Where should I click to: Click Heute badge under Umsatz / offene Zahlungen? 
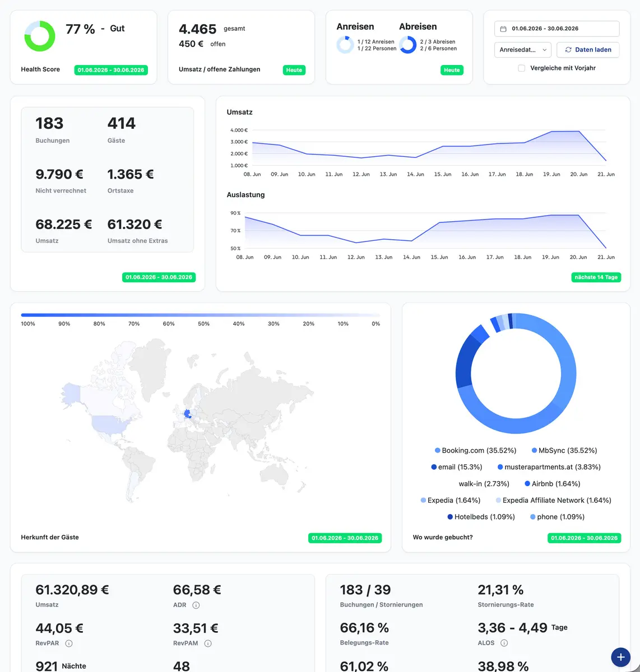coord(294,70)
